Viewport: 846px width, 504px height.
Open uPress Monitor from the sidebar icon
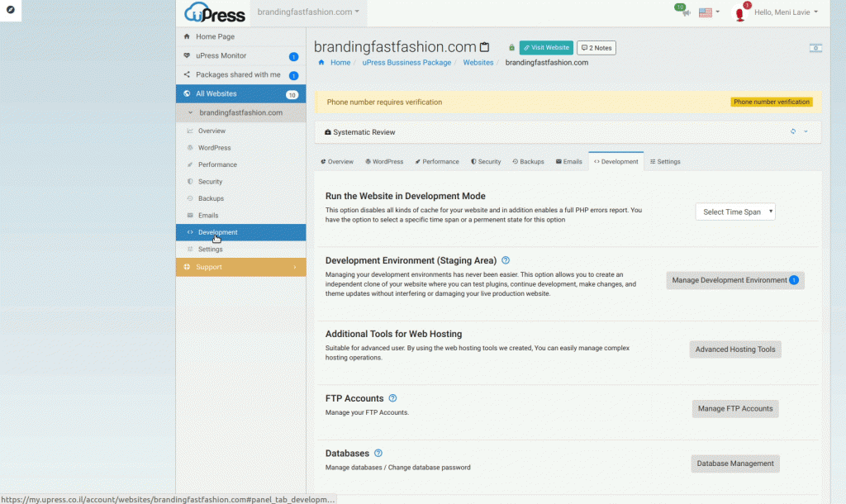[x=188, y=55]
